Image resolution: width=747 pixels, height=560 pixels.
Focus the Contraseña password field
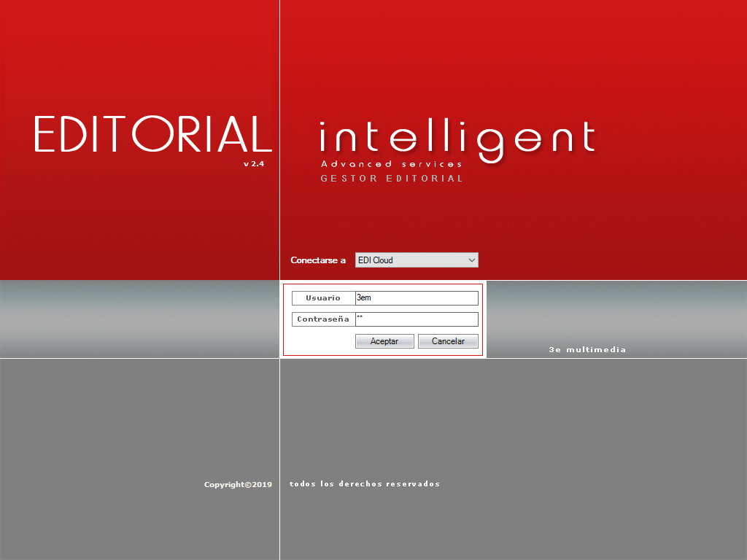417,319
